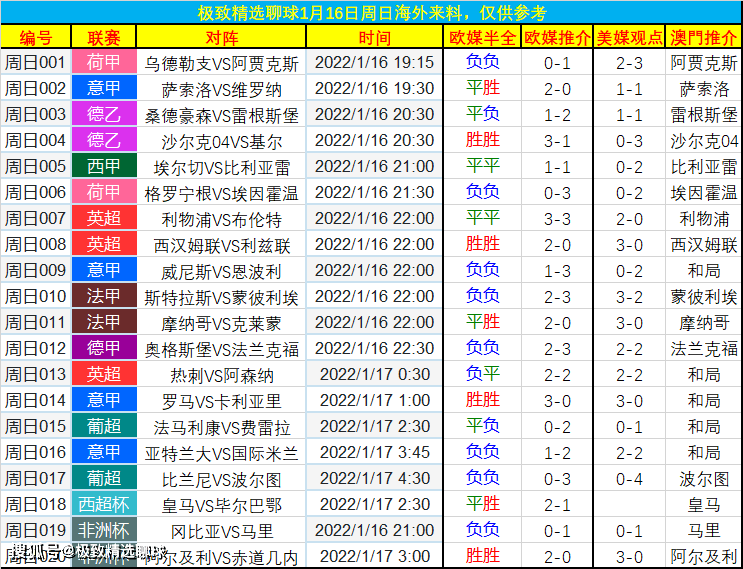Image resolution: width=743 pixels, height=569 pixels.
Task: Select row number cell 周日007
Action: pos(35,218)
